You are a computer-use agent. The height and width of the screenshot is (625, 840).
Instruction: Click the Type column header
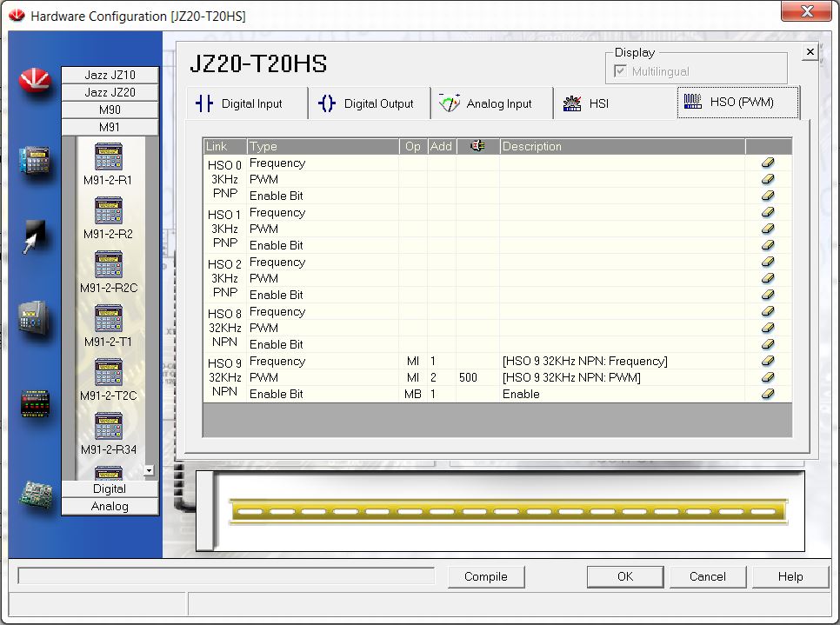(x=323, y=146)
